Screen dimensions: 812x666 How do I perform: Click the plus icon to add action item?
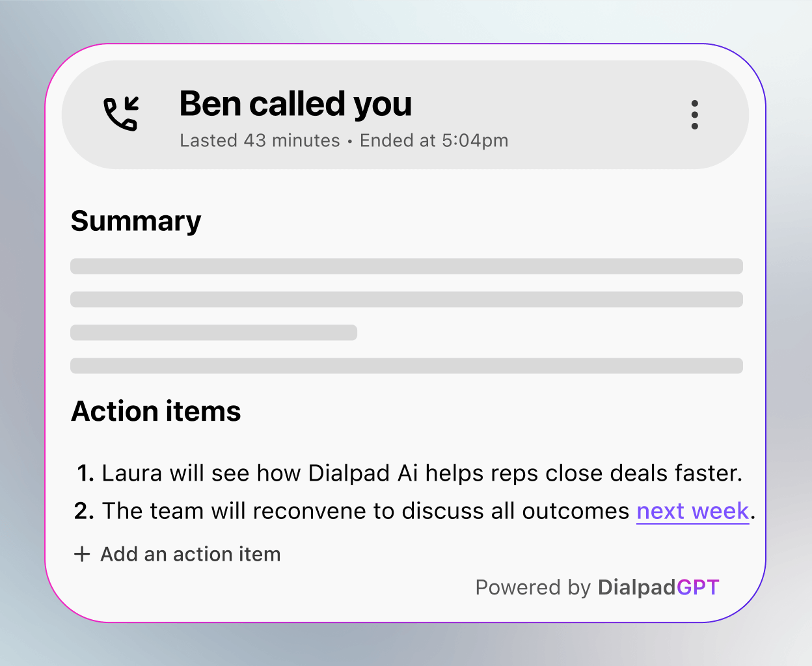[82, 553]
